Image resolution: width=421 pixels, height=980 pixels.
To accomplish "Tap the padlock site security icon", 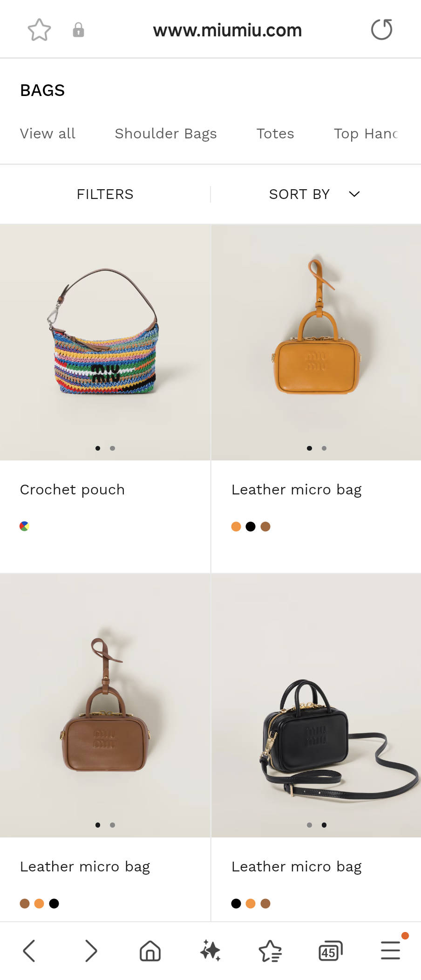I will [78, 30].
